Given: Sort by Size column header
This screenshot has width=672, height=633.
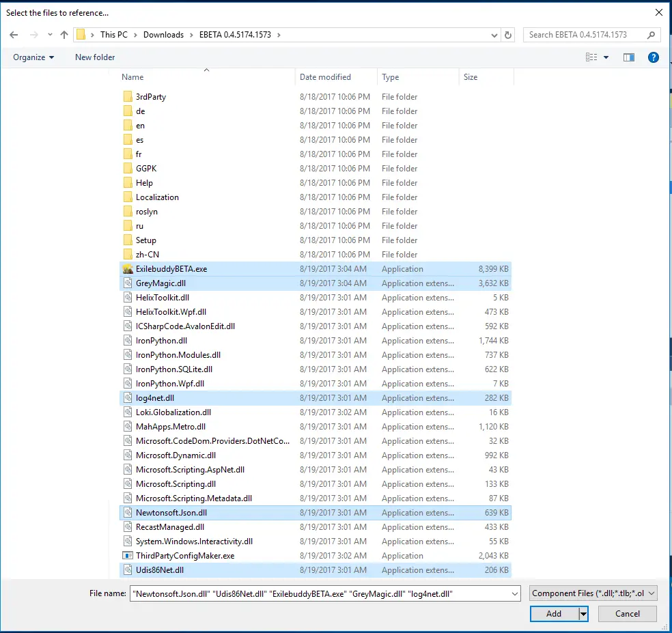Looking at the screenshot, I should (x=486, y=77).
